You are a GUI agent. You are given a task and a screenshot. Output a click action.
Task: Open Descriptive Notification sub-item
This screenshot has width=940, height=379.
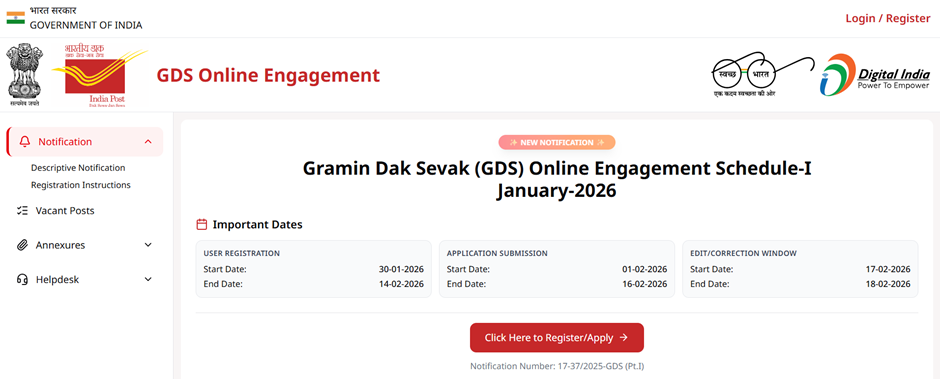click(x=78, y=168)
